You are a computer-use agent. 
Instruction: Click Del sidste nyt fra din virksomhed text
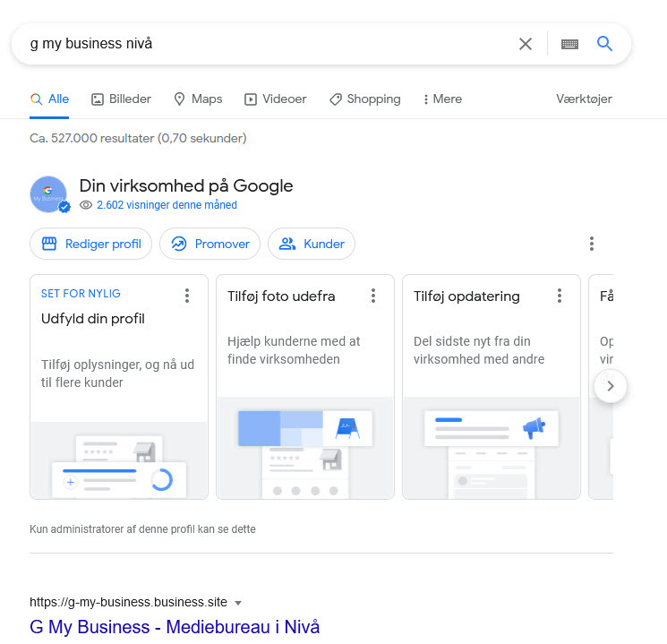point(479,350)
